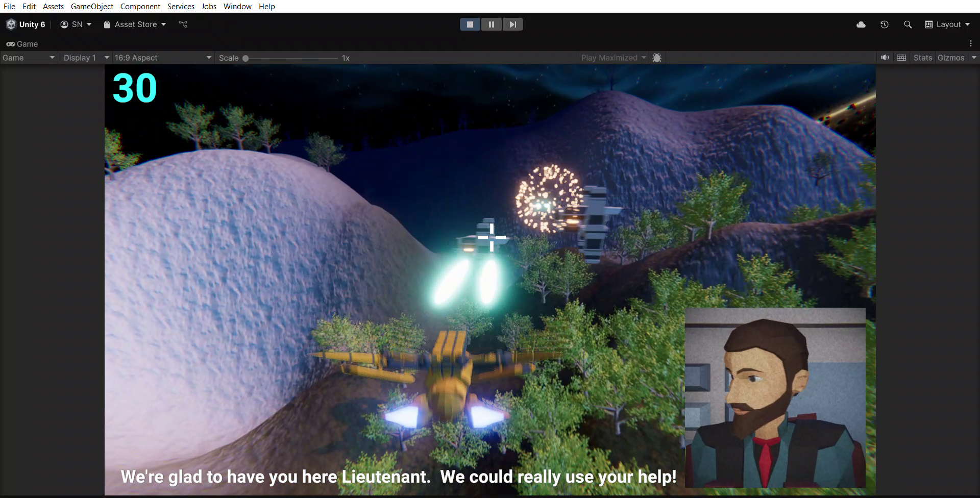Open the version control icon
Screen dimensions: 980x498
(183, 24)
